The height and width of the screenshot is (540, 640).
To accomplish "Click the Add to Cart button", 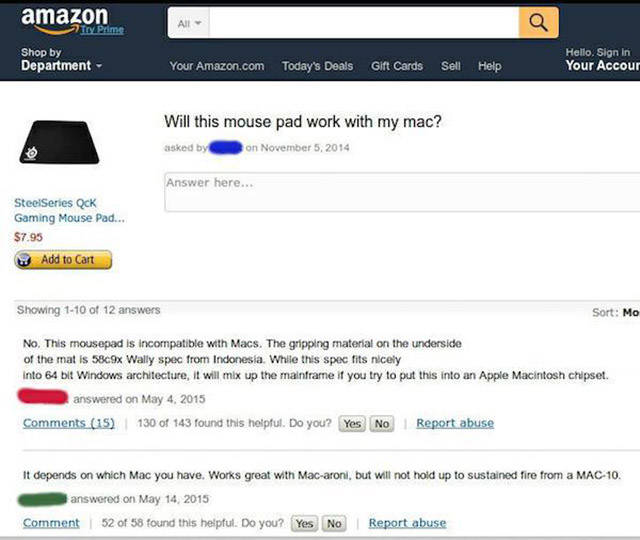I will pyautogui.click(x=62, y=260).
